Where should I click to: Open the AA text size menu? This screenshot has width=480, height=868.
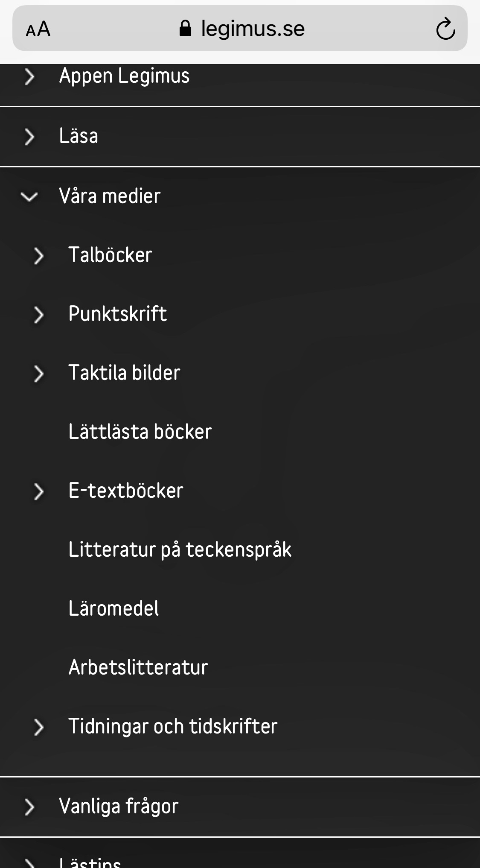pyautogui.click(x=38, y=29)
